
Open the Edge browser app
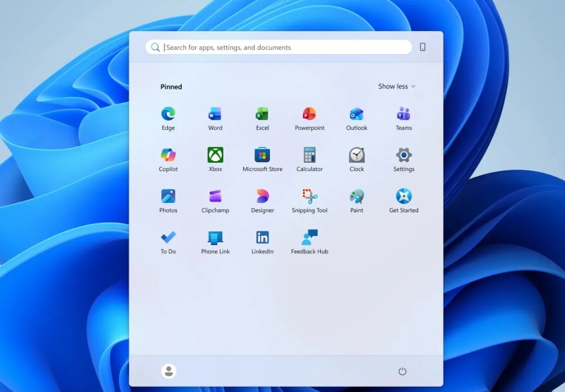168,119
